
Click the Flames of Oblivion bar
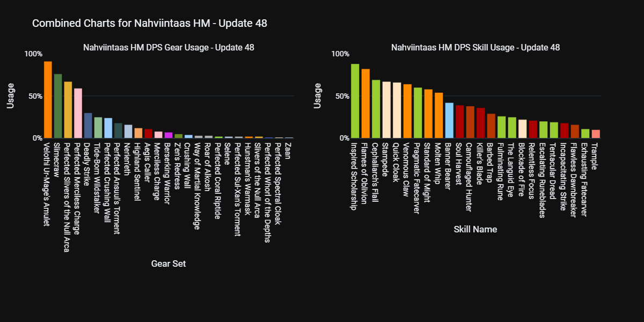click(x=365, y=104)
